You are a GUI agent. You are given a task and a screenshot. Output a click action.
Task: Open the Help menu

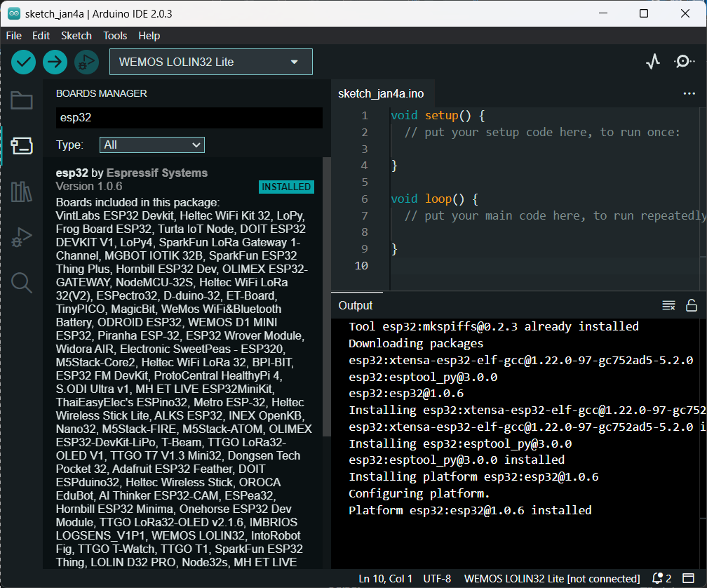(149, 36)
